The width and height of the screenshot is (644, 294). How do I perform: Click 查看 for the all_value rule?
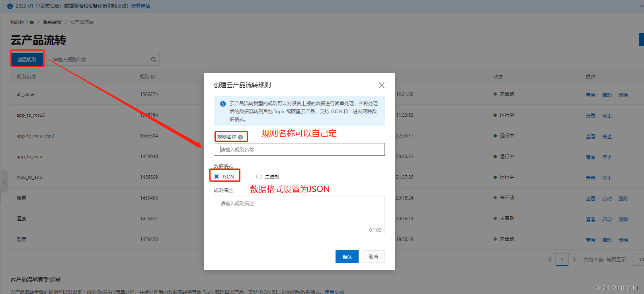(591, 95)
